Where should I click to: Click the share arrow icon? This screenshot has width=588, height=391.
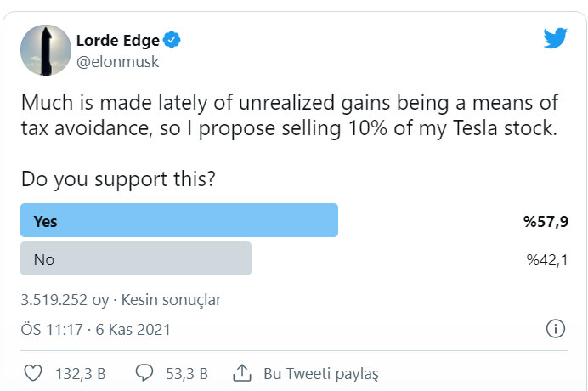[242, 372]
